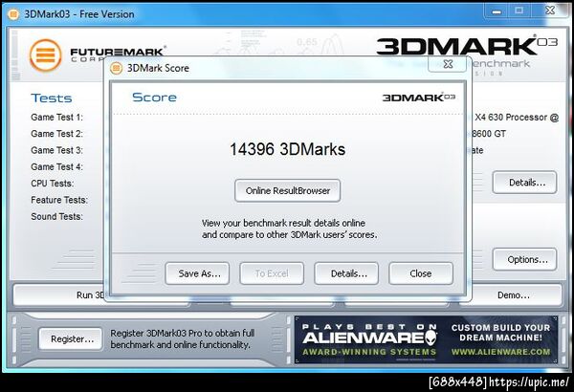
Task: Click the Register... button
Action: 71,338
